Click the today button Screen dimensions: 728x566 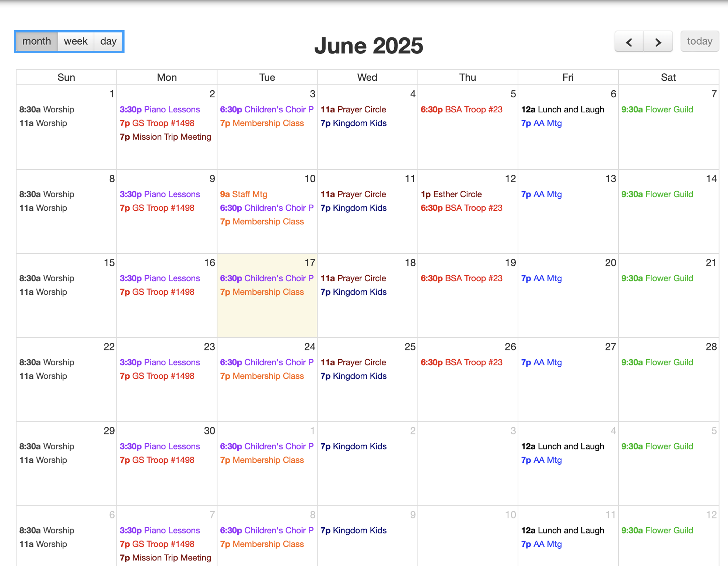click(x=699, y=41)
